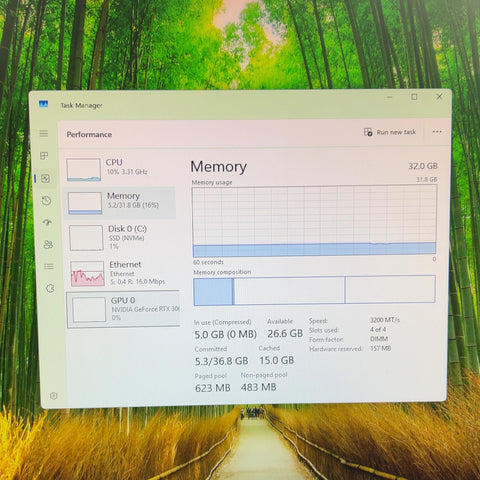Click the Hardware reserved value 157 MB
Viewport: 480px width, 480px height.
[x=381, y=348]
